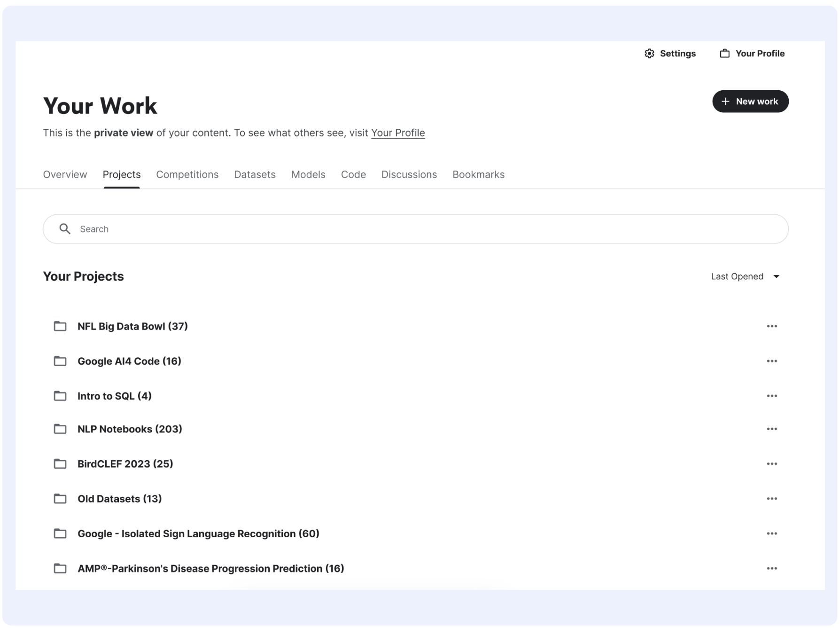840x628 pixels.
Task: Switch to the Competitions tab
Action: 187,174
